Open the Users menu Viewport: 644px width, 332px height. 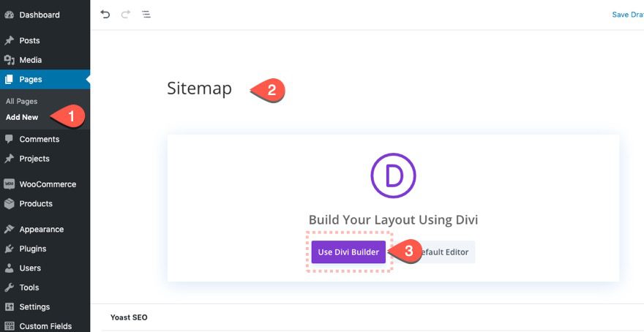click(x=30, y=268)
